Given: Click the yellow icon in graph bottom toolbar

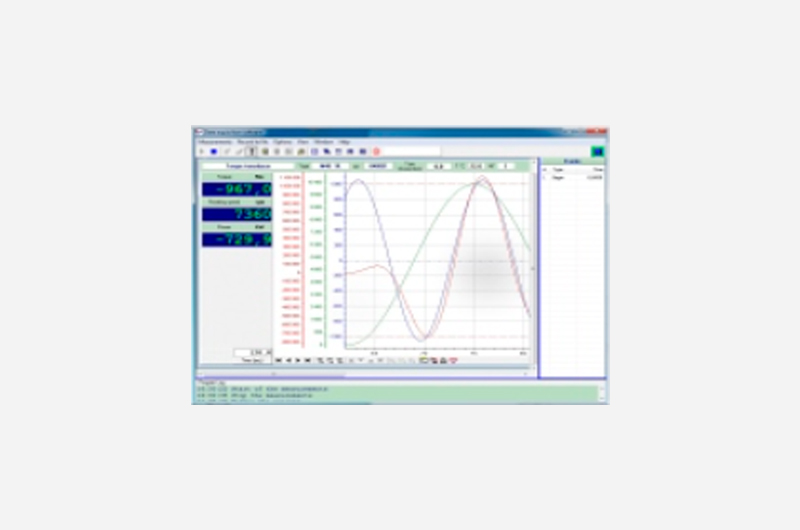Looking at the screenshot, I should point(424,360).
